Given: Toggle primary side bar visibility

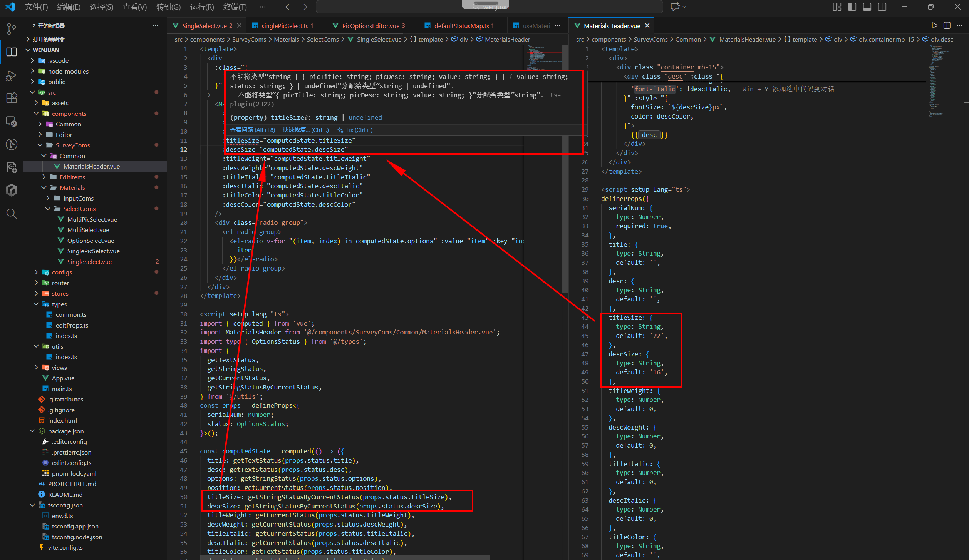Looking at the screenshot, I should point(852,7).
